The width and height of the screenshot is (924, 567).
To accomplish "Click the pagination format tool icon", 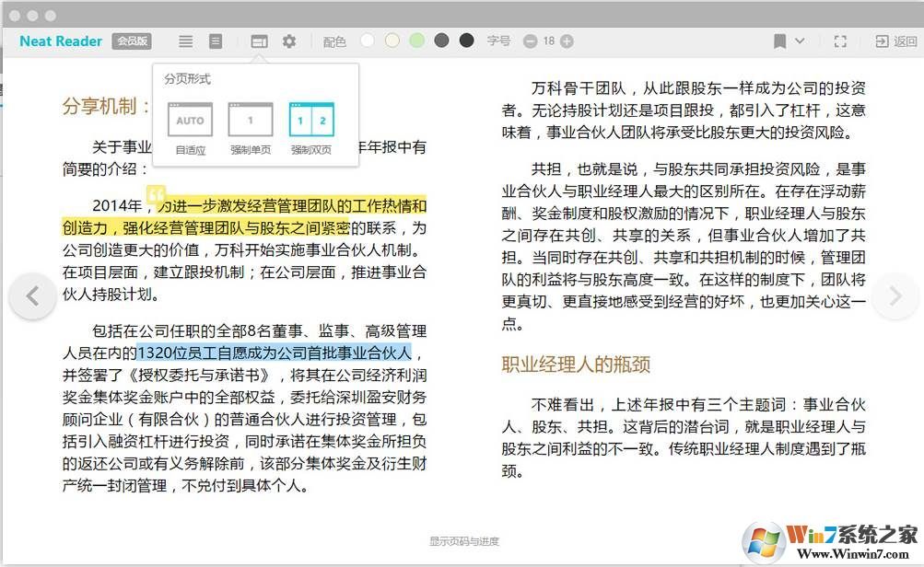I will 259,40.
